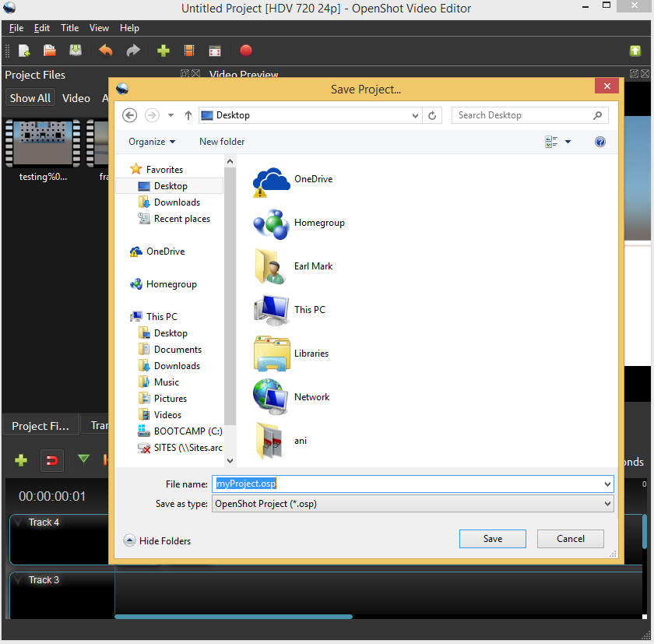Collapse folders with Hide Folders
The height and width of the screenshot is (644, 654).
(x=157, y=541)
